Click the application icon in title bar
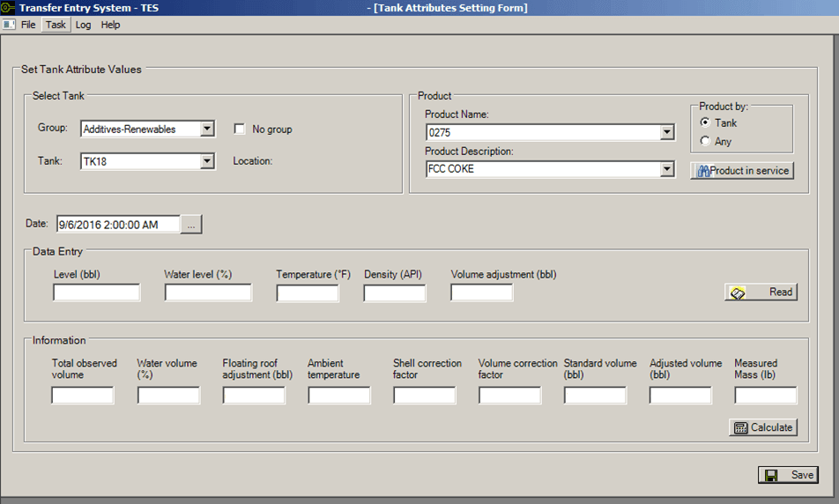Screen dimensions: 839x504 click(8, 8)
